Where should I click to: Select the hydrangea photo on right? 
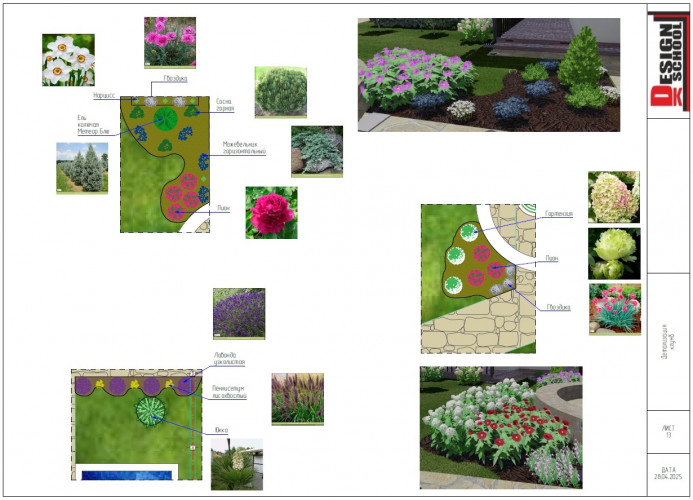[x=613, y=196]
